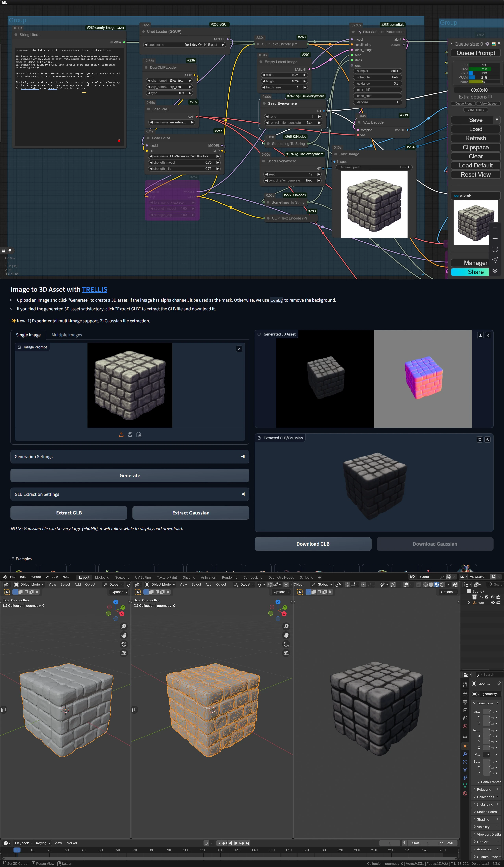This screenshot has height=867, width=504.
Task: Click the pan hand icon in middle viewport
Action: 286,635
